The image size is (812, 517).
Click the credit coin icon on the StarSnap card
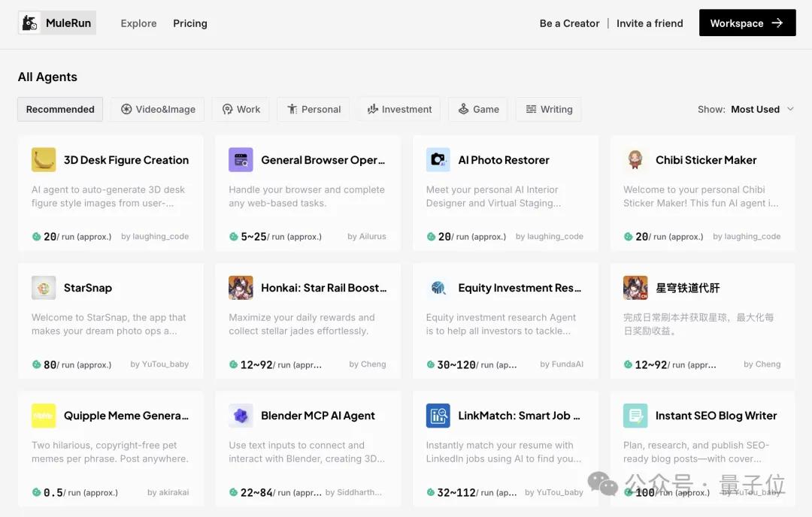coord(36,364)
